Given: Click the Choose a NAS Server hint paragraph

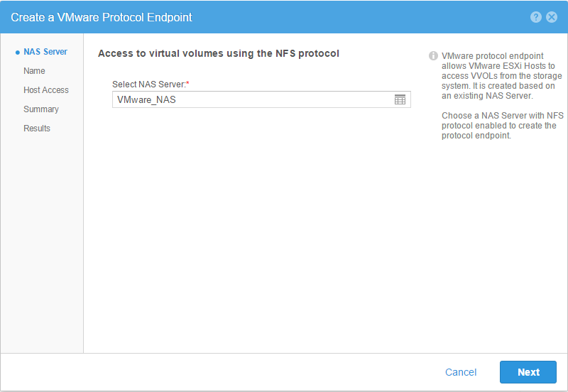Looking at the screenshot, I should point(503,126).
